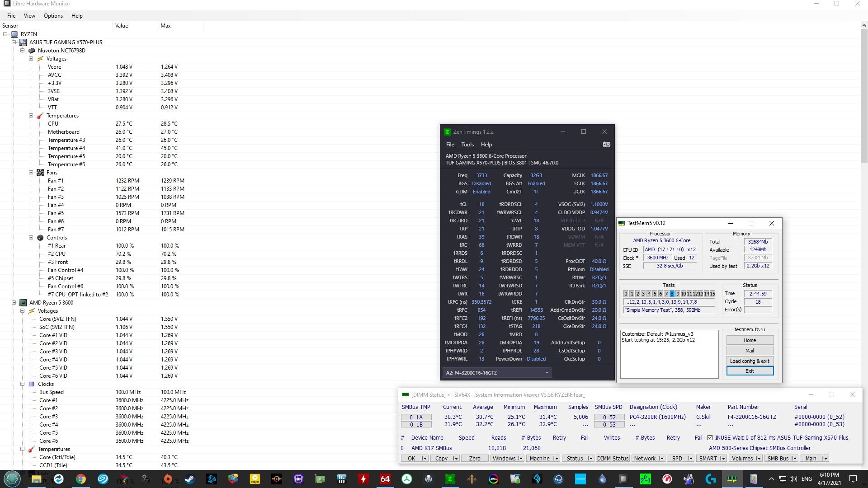
Task: Take a ZenTimings screenshot with camera icon
Action: coord(606,145)
